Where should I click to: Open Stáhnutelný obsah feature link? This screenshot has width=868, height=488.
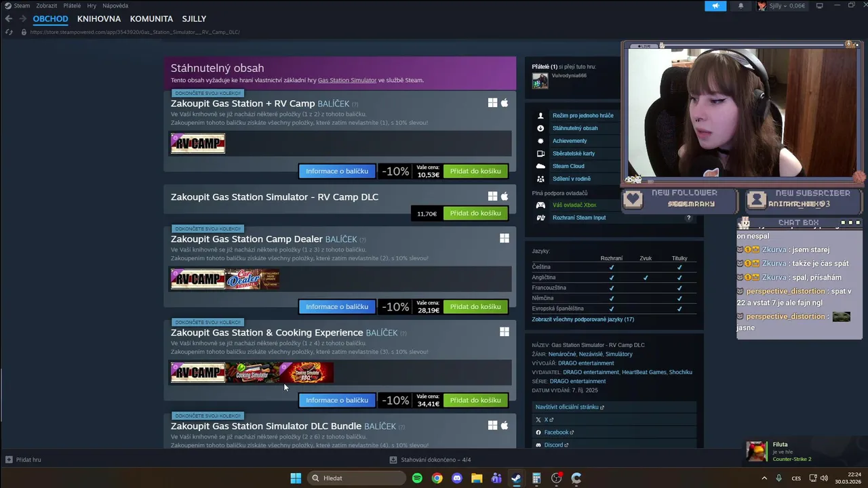tap(575, 128)
